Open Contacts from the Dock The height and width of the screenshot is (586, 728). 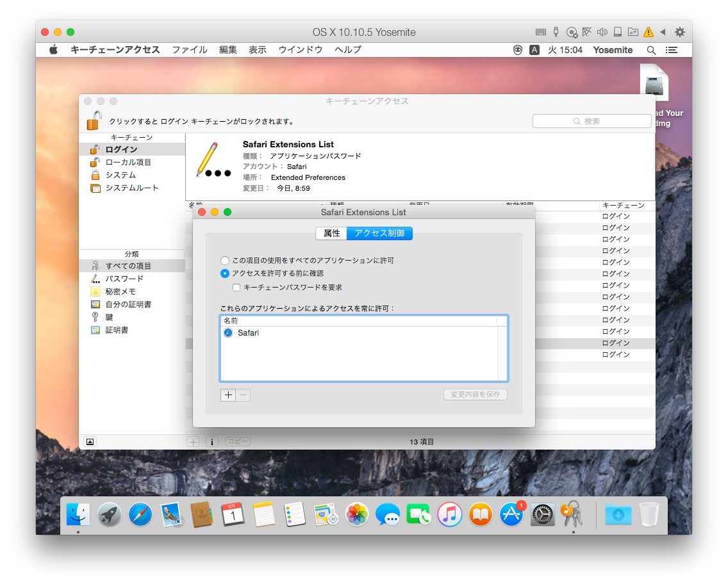202,514
